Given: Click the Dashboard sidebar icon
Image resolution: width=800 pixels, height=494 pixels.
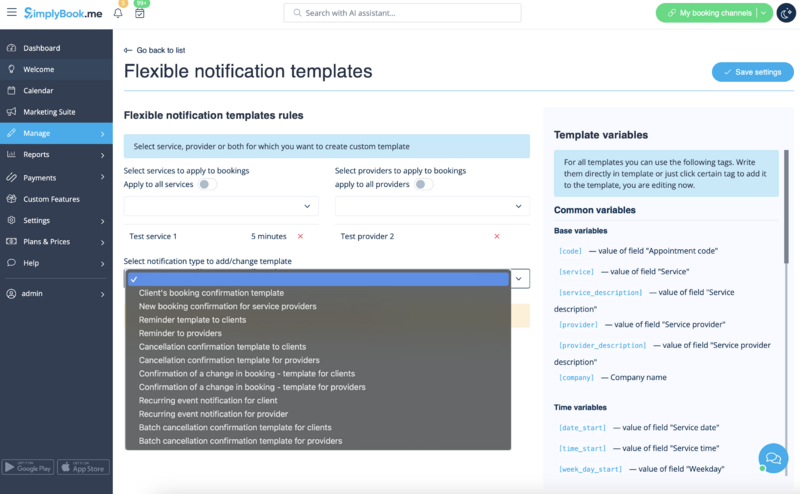Looking at the screenshot, I should click(x=11, y=48).
